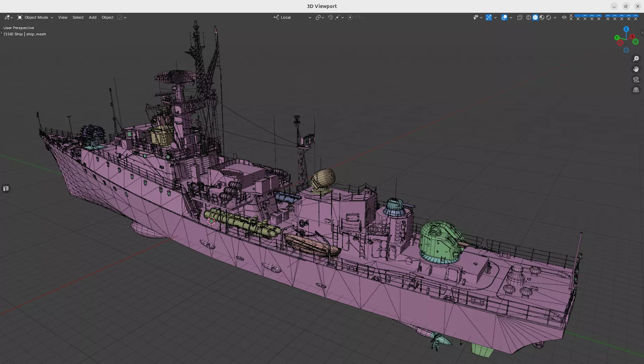Click the 3D cursor on the hull
Image resolution: width=644 pixels, height=364 pixels.
point(211,221)
